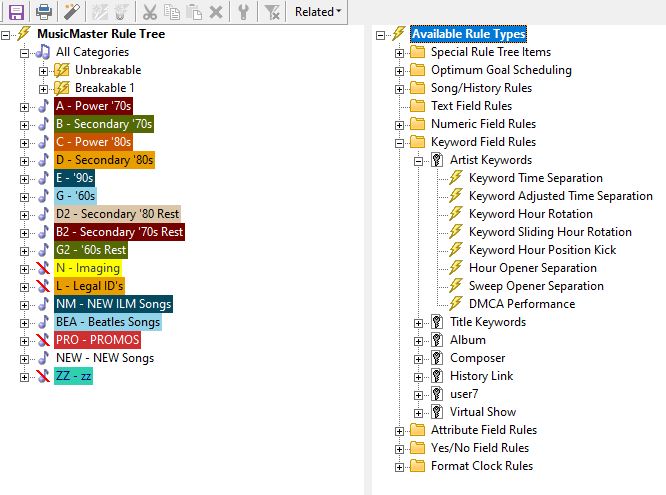This screenshot has height=495, width=666.
Task: Expand the Unbreakable rules folder
Action: (x=43, y=71)
